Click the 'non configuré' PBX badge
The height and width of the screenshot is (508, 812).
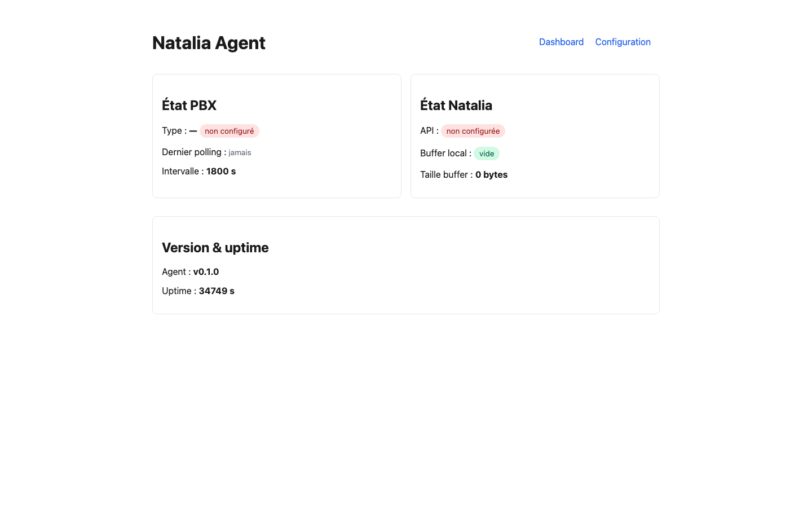coord(229,131)
